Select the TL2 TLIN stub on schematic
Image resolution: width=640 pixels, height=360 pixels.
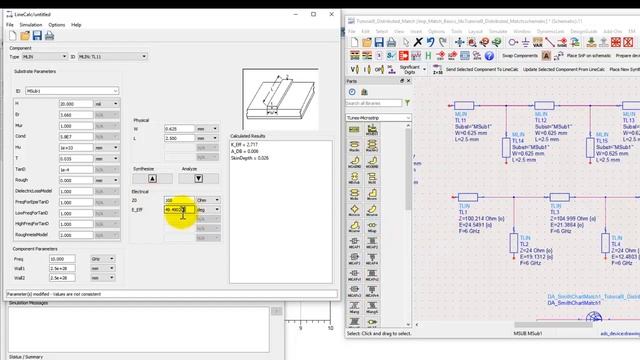514,243
